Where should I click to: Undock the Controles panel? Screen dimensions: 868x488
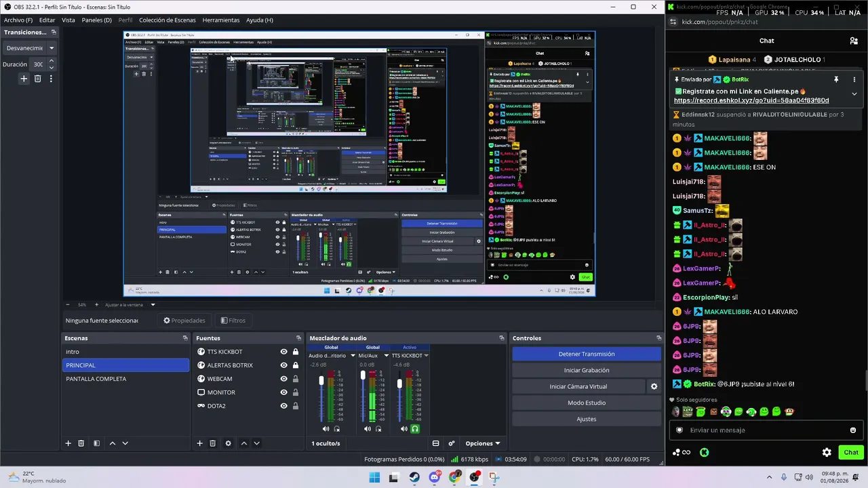(658, 338)
